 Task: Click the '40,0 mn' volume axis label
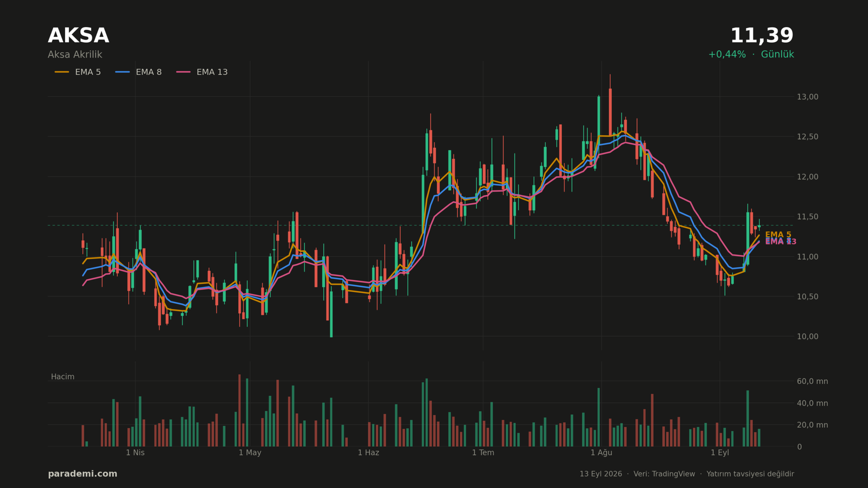(812, 403)
